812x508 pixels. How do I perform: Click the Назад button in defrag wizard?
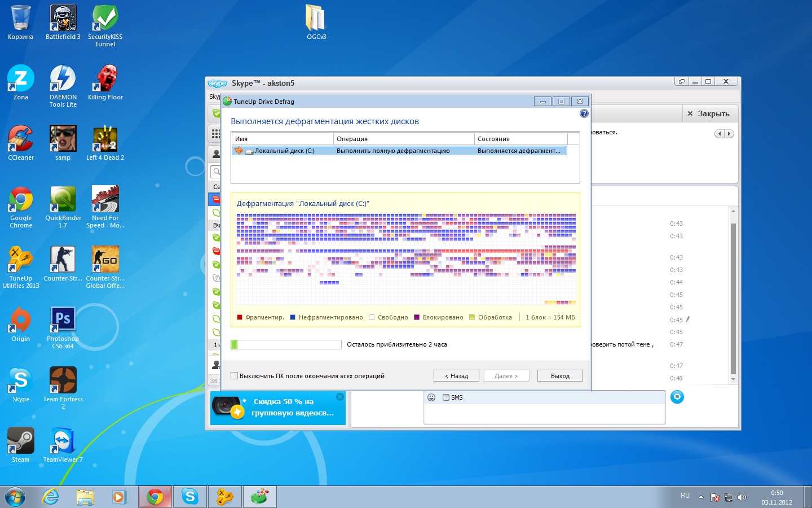point(456,376)
